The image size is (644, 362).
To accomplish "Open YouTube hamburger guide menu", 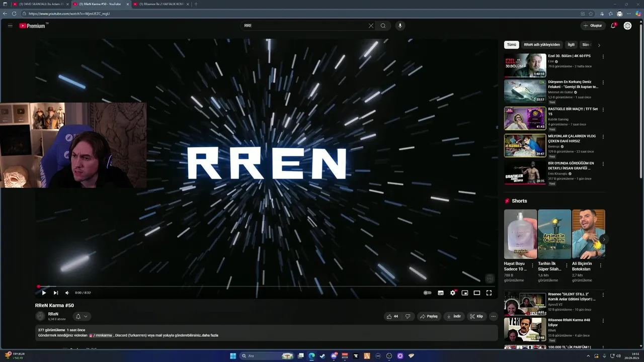I will pos(10,26).
